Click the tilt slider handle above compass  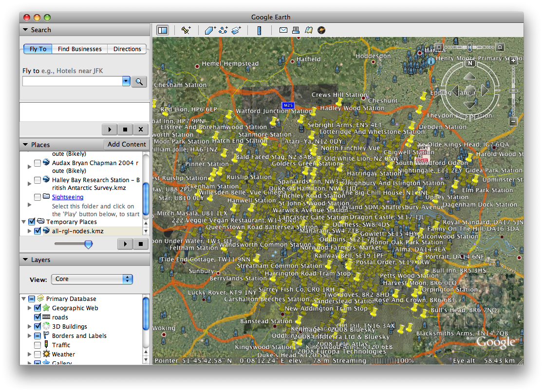pos(469,47)
